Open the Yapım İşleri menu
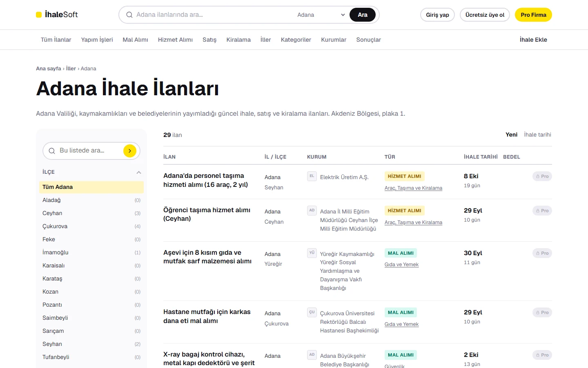The image size is (588, 368). [x=97, y=40]
